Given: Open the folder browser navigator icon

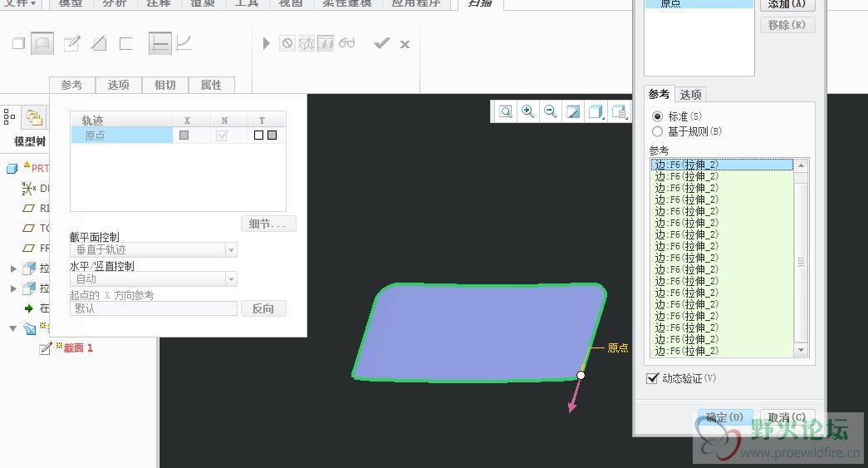Looking at the screenshot, I should click(x=34, y=117).
